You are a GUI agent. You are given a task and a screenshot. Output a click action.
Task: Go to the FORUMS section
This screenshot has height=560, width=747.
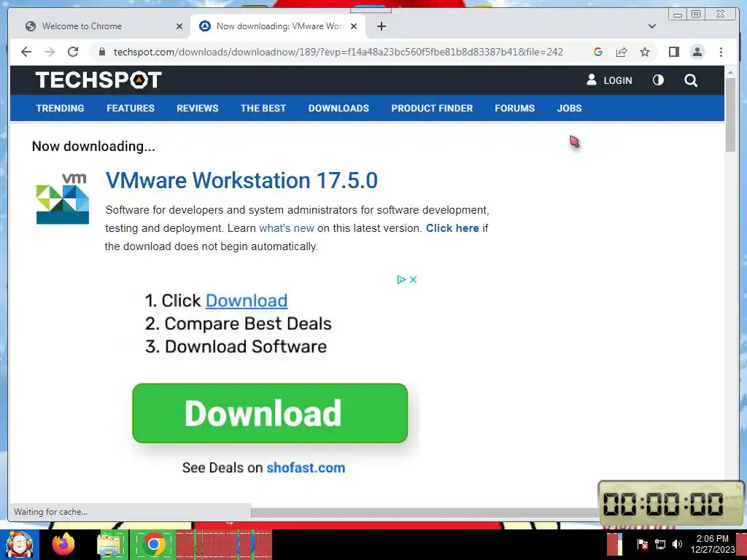pyautogui.click(x=514, y=108)
